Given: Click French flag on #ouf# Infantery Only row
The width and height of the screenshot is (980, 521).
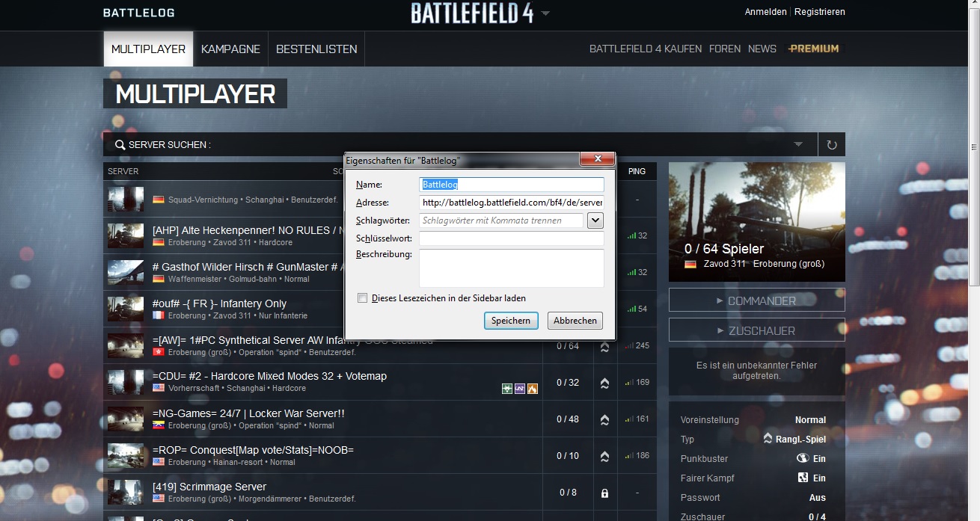Looking at the screenshot, I should click(159, 315).
